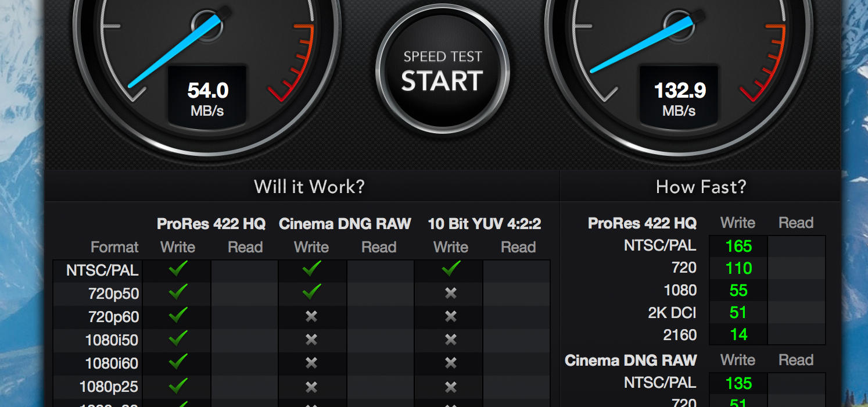
Task: Click empty ProRes read cell for NTSC/PAL in How Fast
Action: click(797, 247)
